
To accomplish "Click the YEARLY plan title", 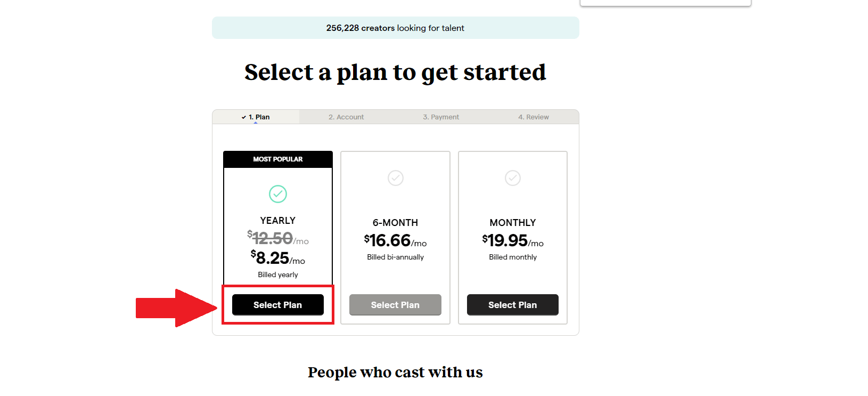I will pyautogui.click(x=278, y=221).
